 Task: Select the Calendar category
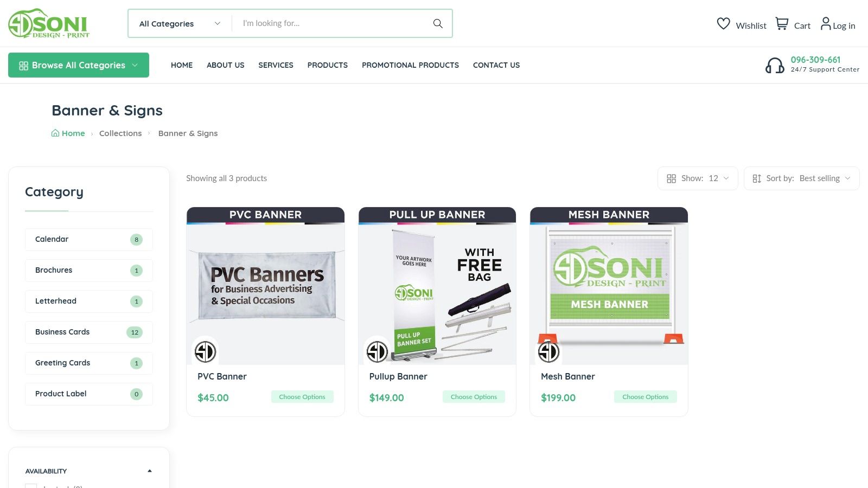(x=89, y=239)
